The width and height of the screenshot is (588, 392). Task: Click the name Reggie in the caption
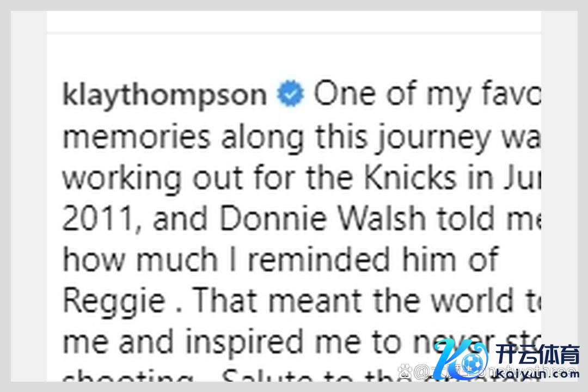tap(113, 301)
